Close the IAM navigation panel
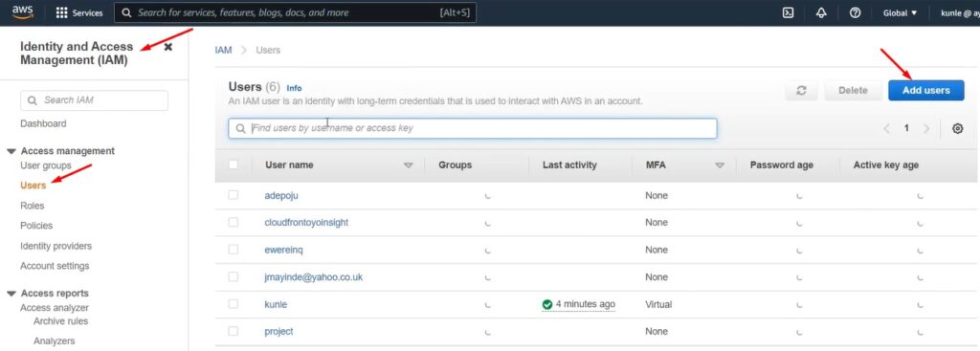 pyautogui.click(x=167, y=47)
